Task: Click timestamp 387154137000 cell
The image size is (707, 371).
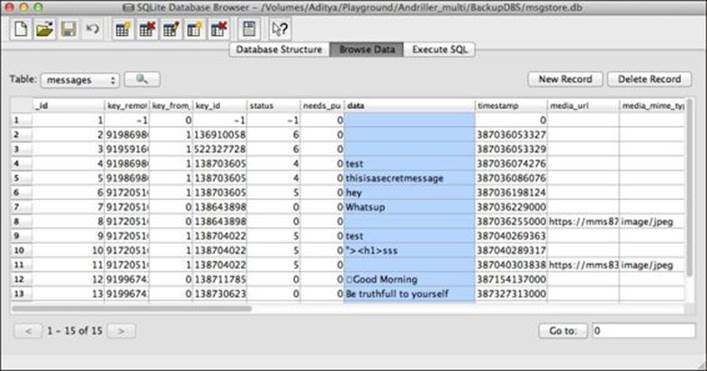Action: (511, 279)
